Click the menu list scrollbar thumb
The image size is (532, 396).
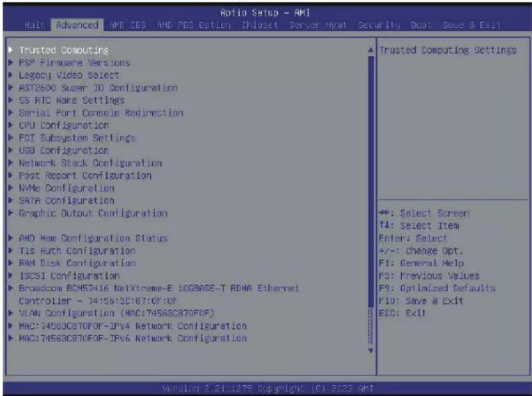tap(370, 182)
